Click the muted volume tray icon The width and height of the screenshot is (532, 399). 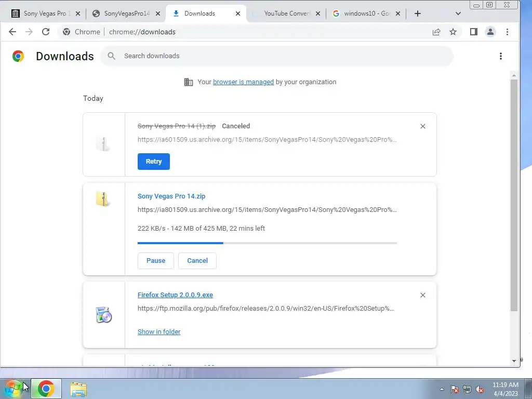(480, 389)
